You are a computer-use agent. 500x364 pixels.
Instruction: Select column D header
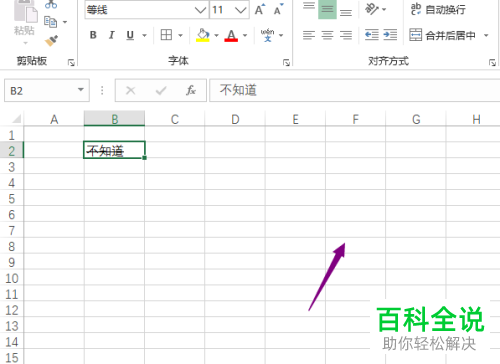point(235,119)
